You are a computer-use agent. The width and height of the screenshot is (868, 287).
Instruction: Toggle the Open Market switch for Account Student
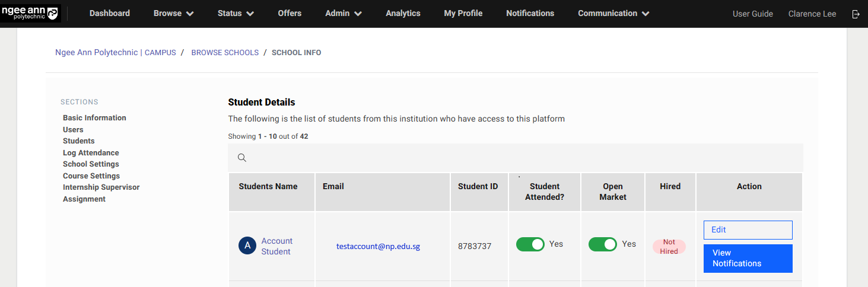pos(603,244)
